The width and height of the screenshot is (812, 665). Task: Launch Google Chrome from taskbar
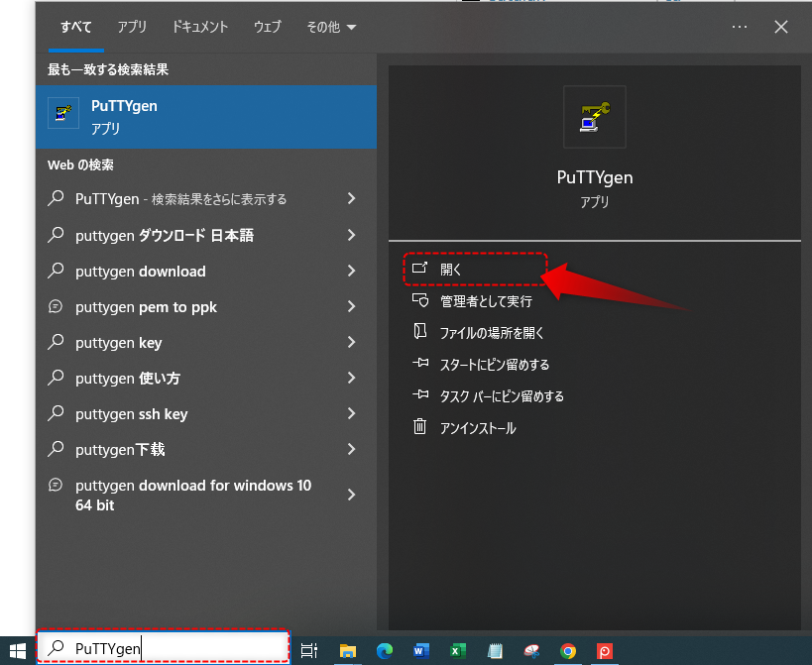coord(568,650)
